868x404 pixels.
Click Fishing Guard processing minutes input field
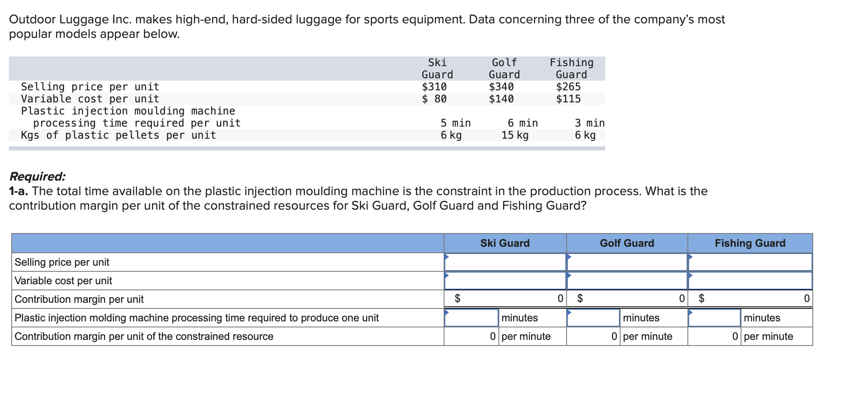(x=714, y=318)
